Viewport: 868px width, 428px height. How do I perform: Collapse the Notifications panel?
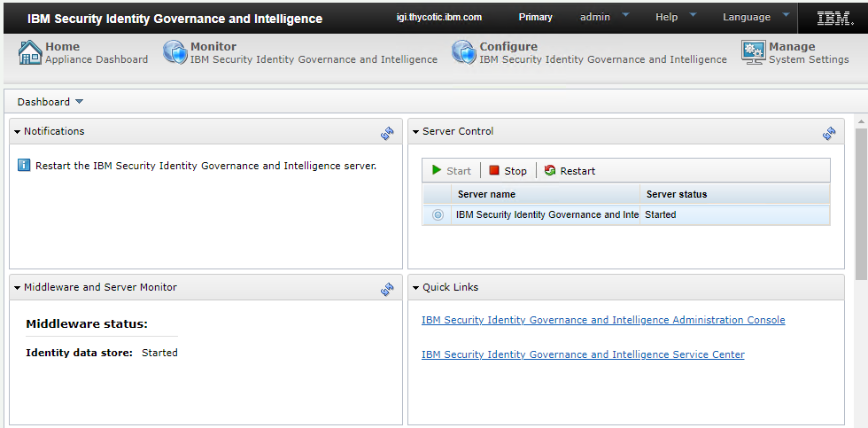(x=17, y=132)
